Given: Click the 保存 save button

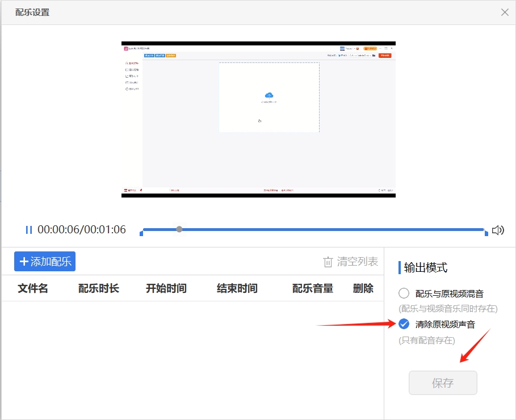Looking at the screenshot, I should (443, 383).
